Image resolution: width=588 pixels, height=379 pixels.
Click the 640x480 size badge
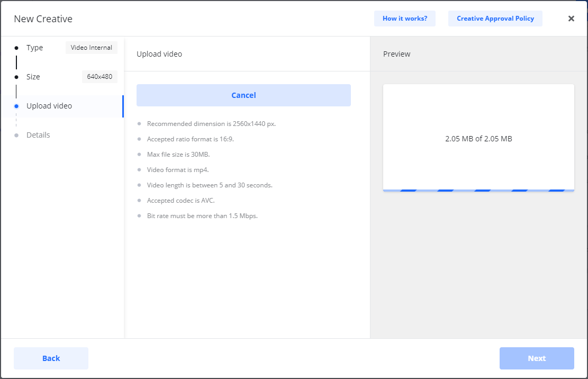[99, 77]
